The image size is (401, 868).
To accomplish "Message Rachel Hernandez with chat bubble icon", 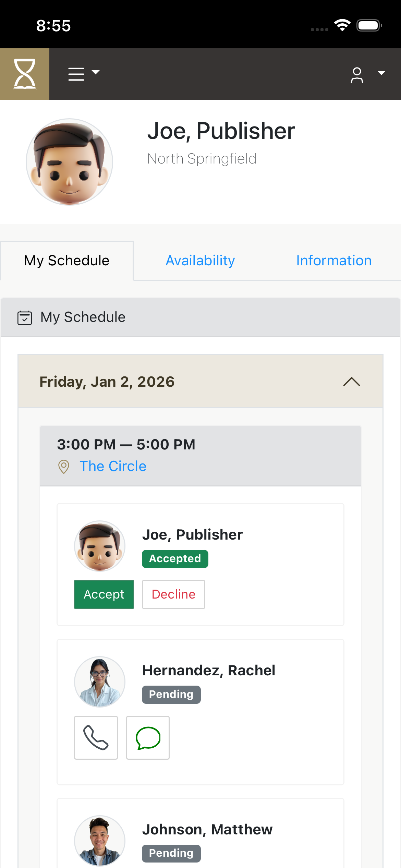I will click(x=148, y=738).
